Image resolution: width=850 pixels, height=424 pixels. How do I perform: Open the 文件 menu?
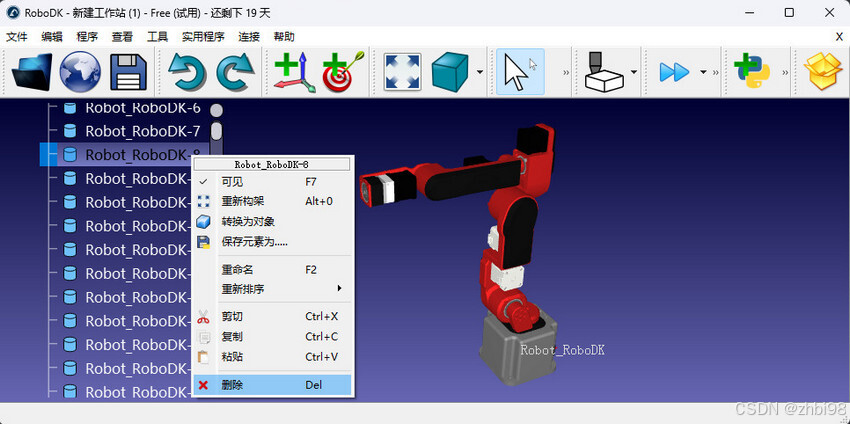point(16,37)
